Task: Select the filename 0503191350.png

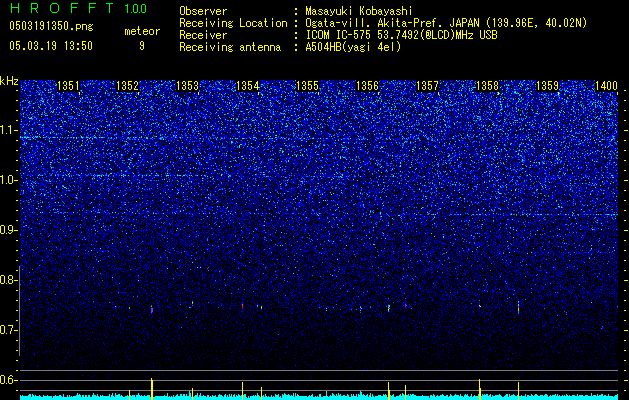Action: pyautogui.click(x=51, y=27)
